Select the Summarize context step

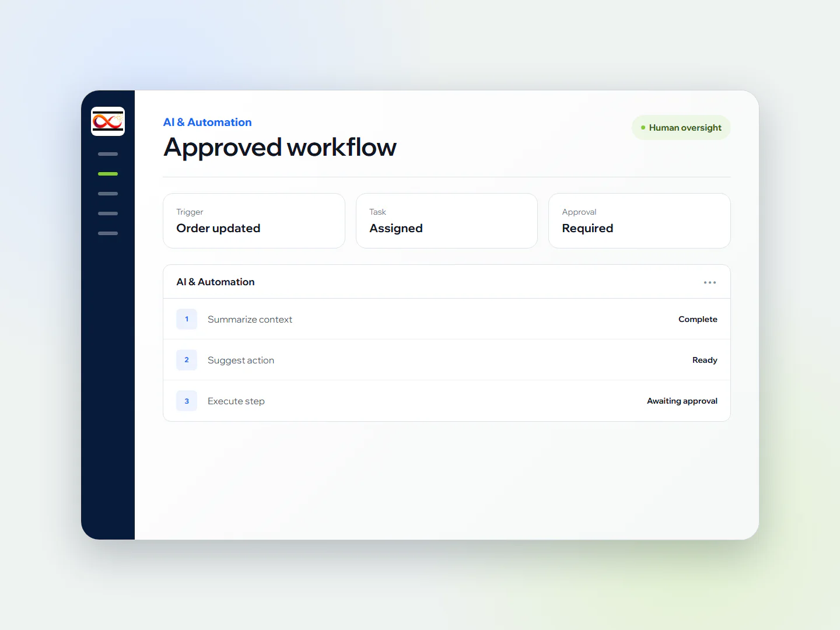(x=447, y=319)
